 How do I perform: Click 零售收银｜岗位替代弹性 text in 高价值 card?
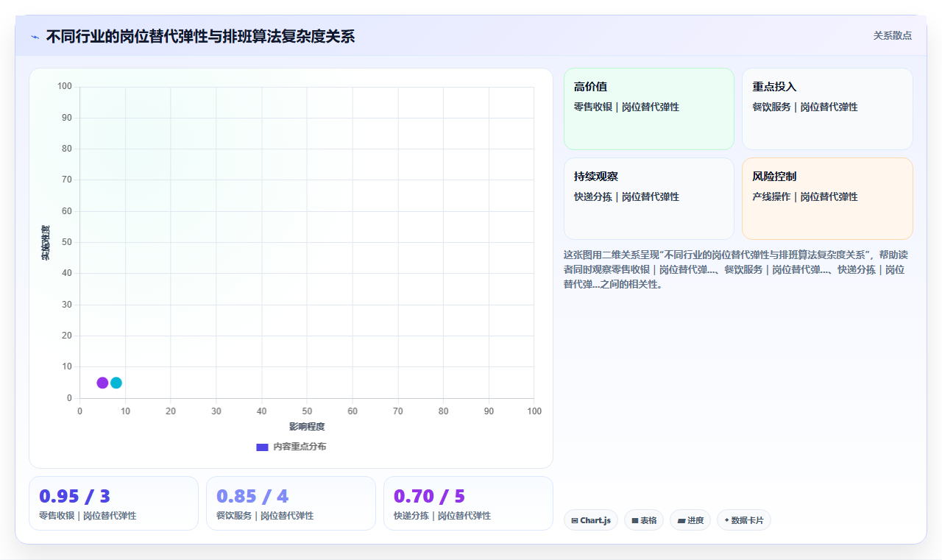pos(626,107)
